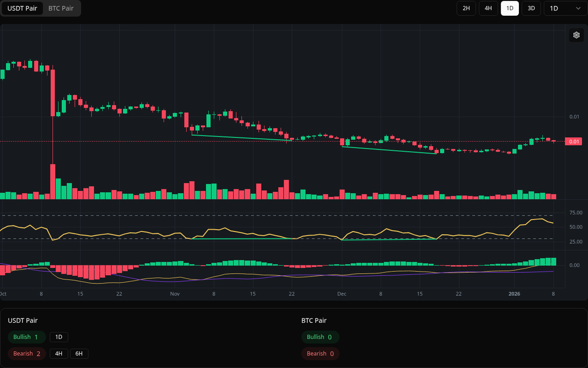The height and width of the screenshot is (368, 588).
Task: Switch to the BTC Pair tab
Action: point(60,8)
